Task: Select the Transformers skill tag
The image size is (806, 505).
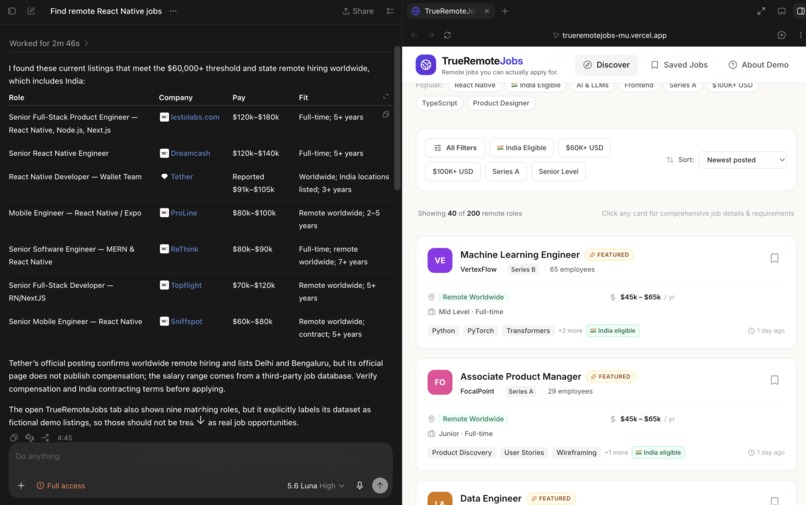Action: (x=528, y=331)
